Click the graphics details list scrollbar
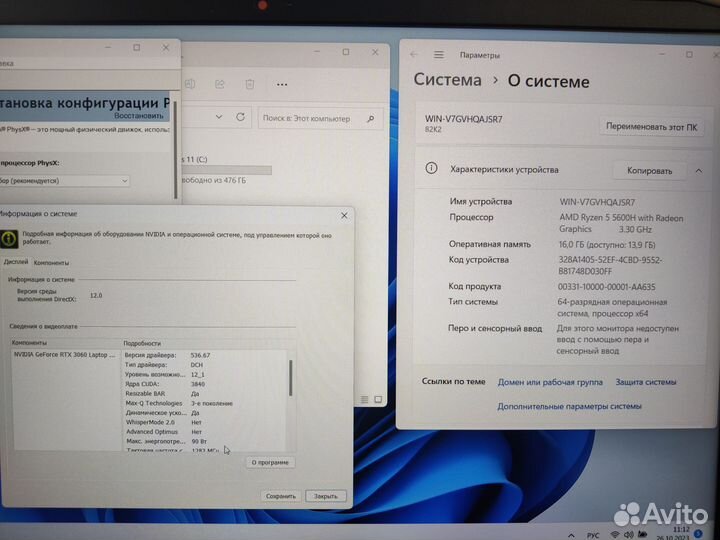720x540 pixels. pyautogui.click(x=291, y=377)
